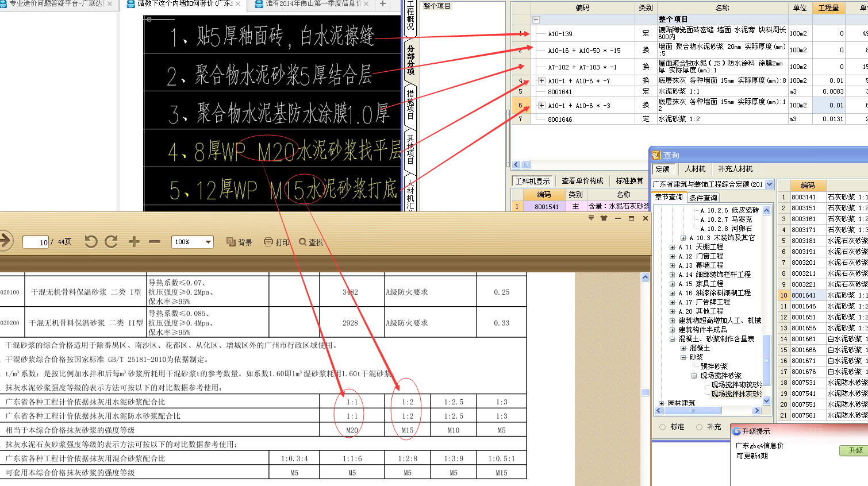The image size is (868, 486).
Task: Select the 整个项目 node in project tree
Action: point(437,6)
